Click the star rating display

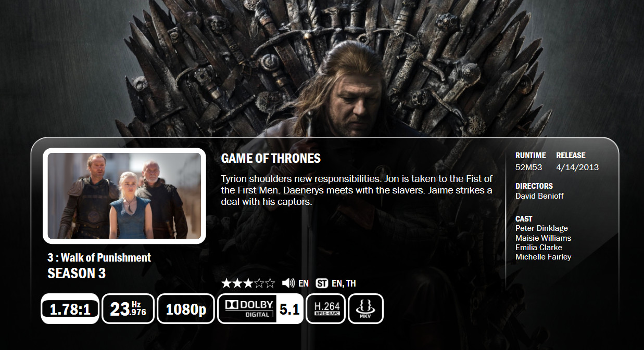248,283
